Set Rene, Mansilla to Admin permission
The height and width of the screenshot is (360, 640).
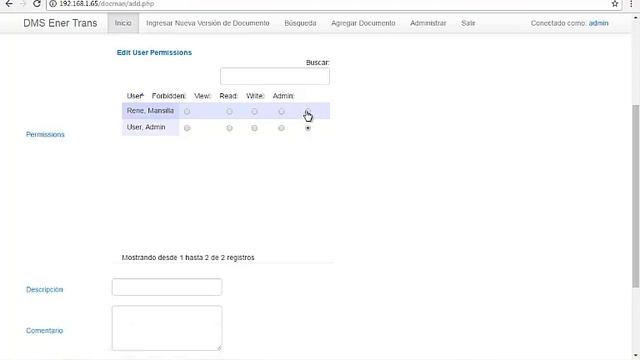(308, 111)
